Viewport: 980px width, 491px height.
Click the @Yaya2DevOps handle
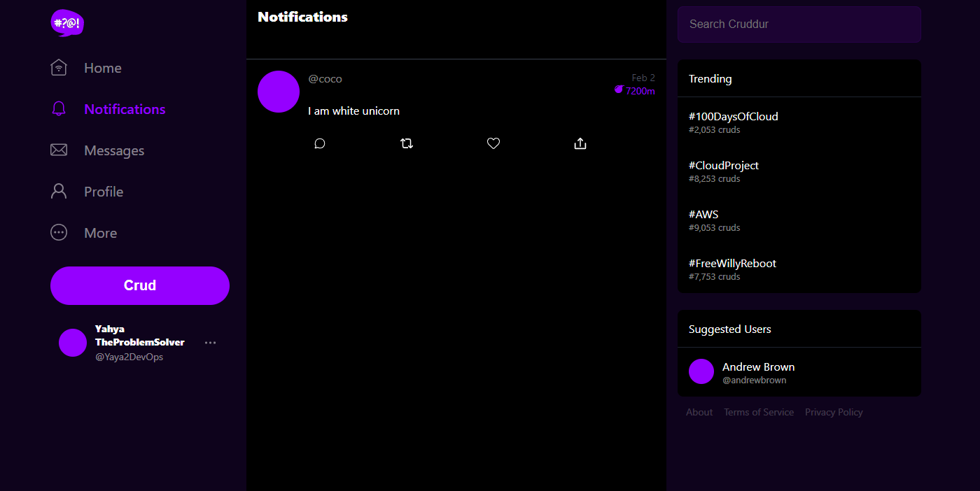(x=129, y=357)
